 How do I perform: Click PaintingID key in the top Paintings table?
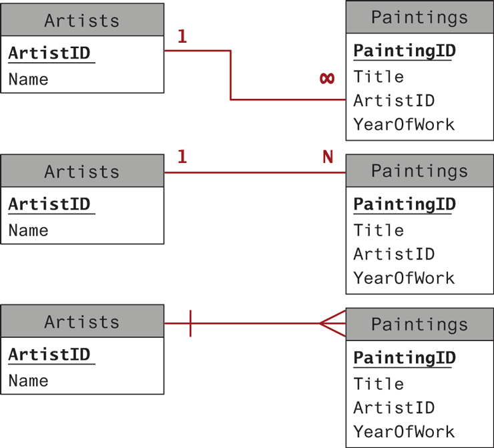[x=404, y=51]
